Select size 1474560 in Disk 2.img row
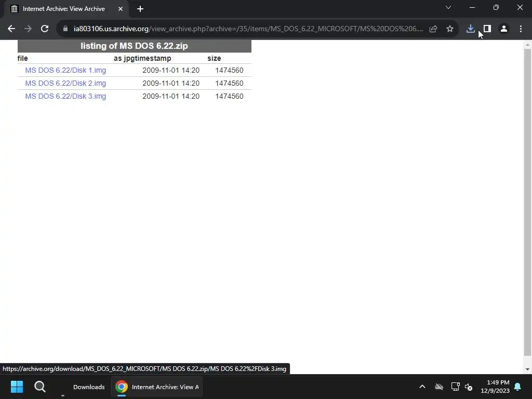 (229, 83)
